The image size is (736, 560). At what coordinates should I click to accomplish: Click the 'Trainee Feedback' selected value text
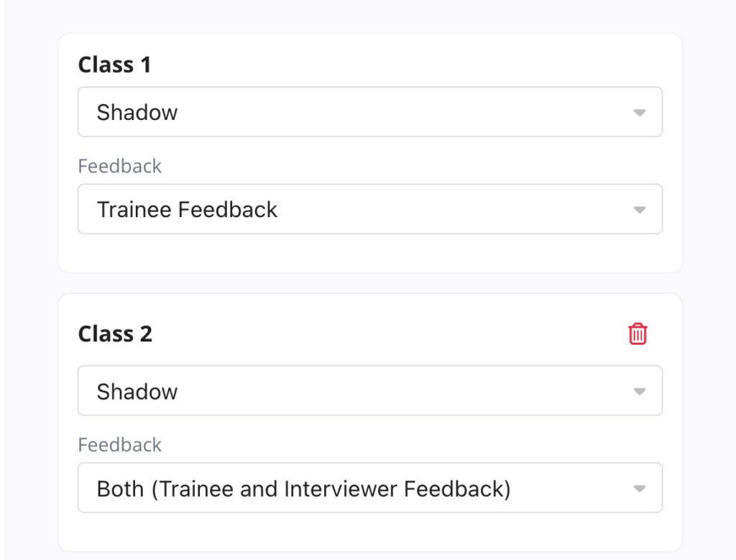pos(187,209)
